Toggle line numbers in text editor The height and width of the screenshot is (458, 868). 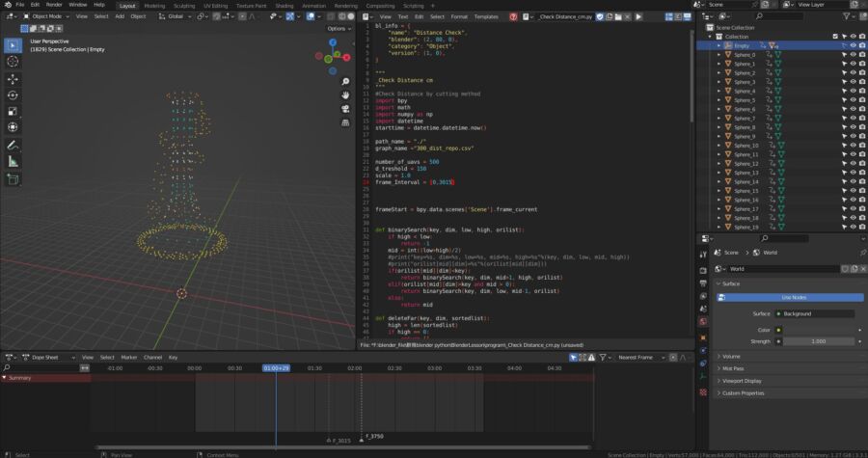pos(669,16)
